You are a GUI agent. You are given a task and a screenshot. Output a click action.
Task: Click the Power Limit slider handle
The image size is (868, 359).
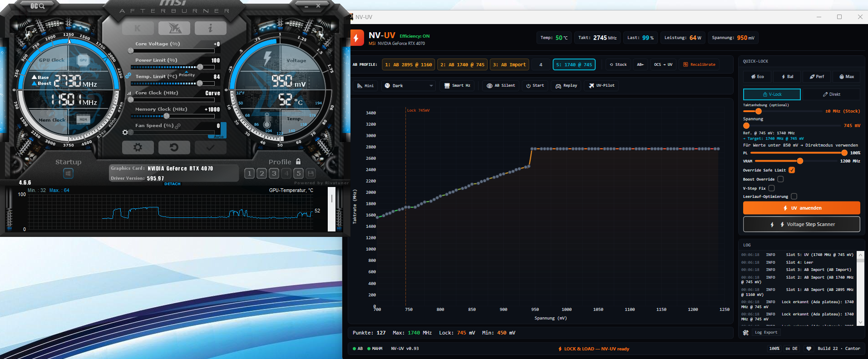click(x=200, y=67)
